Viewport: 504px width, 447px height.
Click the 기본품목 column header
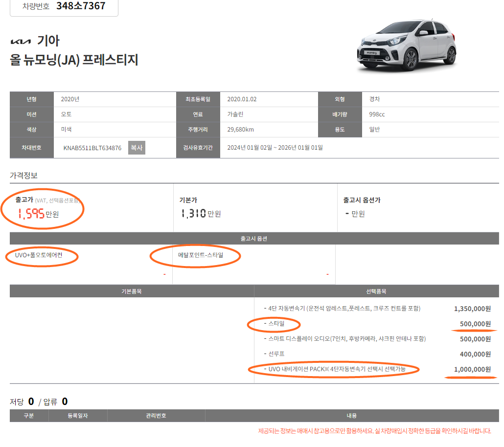coord(132,291)
